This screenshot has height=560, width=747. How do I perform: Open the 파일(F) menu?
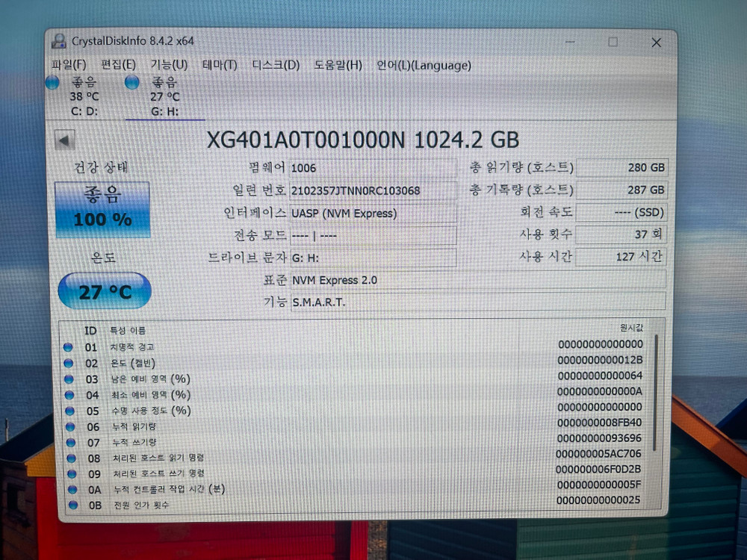click(68, 65)
